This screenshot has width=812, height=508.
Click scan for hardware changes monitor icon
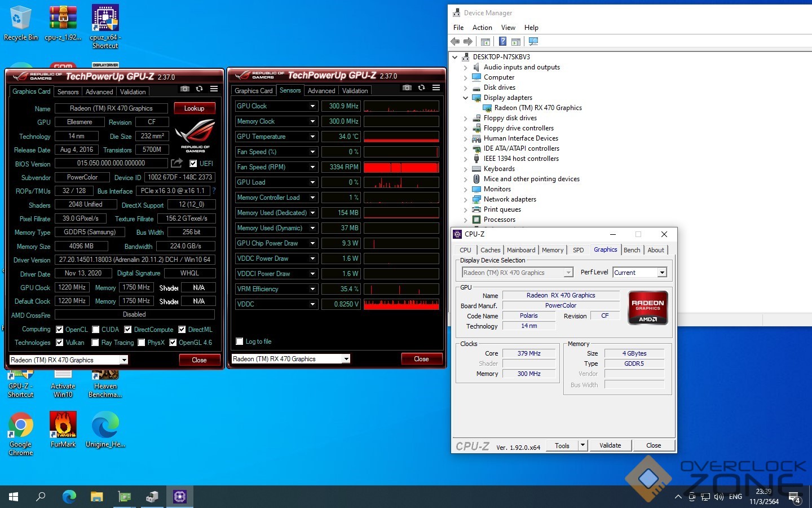pos(533,41)
